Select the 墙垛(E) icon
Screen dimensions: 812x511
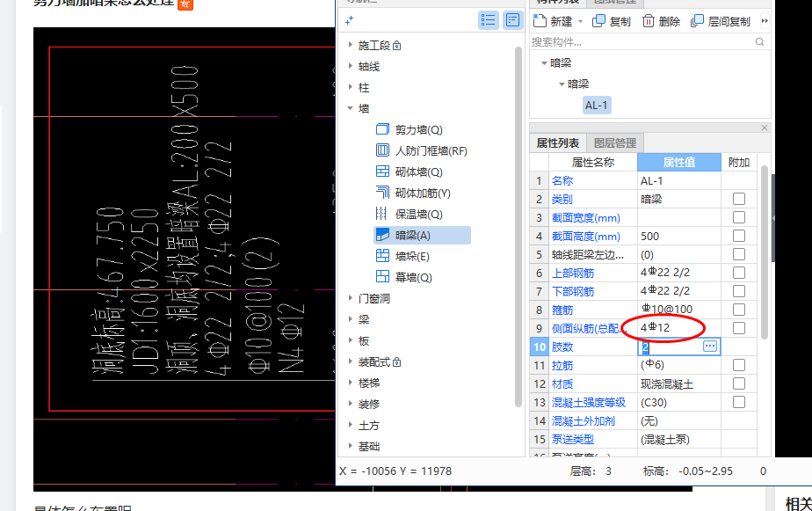click(382, 256)
